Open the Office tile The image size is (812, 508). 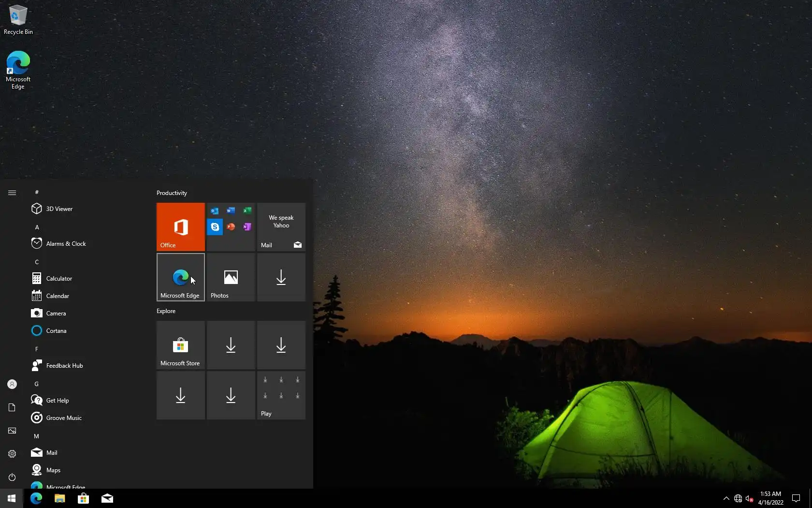click(x=180, y=226)
